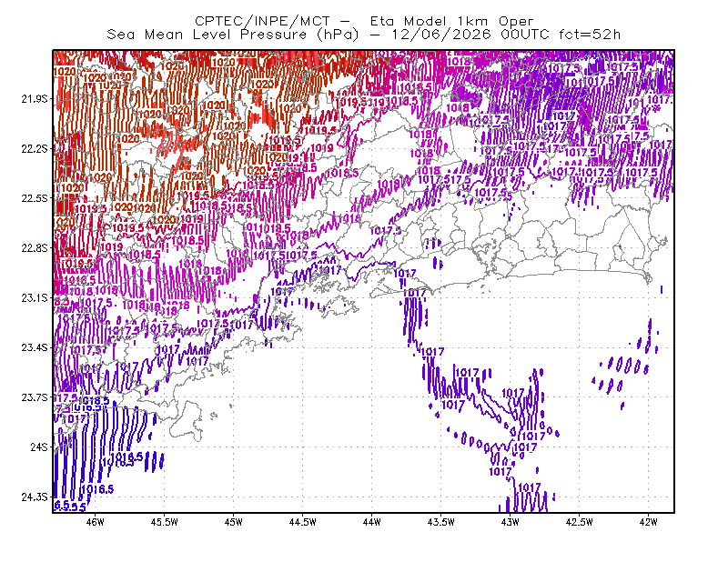
Task: Click the 43W longitude axis label
Action: coord(511,522)
